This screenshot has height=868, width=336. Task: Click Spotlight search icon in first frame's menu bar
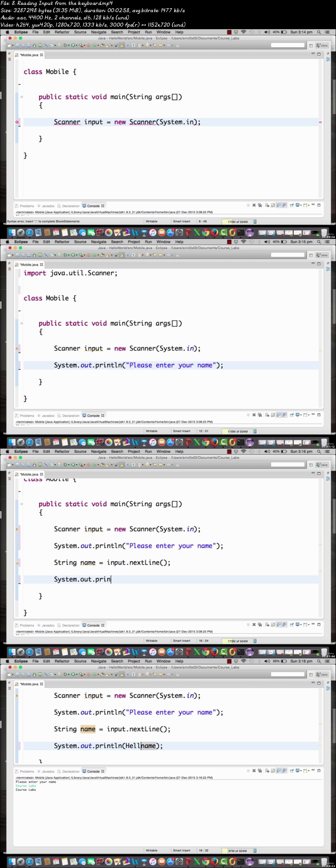click(319, 32)
